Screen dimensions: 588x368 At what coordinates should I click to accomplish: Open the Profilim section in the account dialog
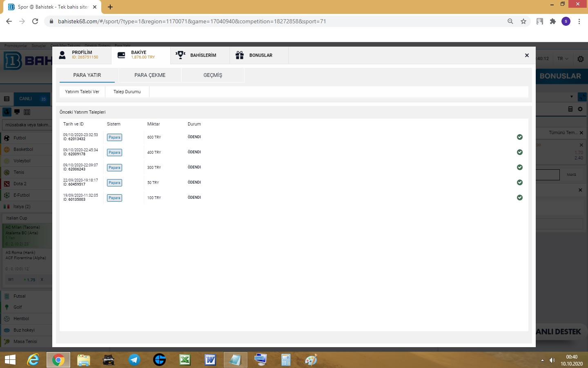tap(81, 55)
